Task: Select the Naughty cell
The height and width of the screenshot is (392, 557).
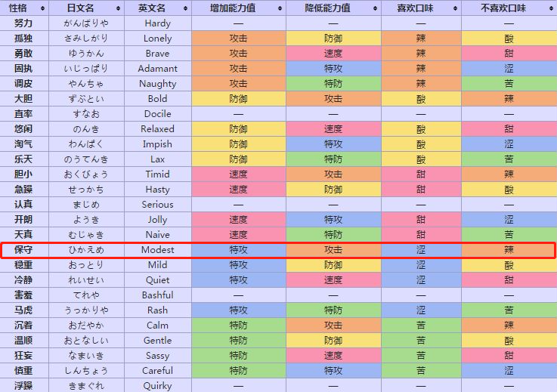Action: [158, 84]
